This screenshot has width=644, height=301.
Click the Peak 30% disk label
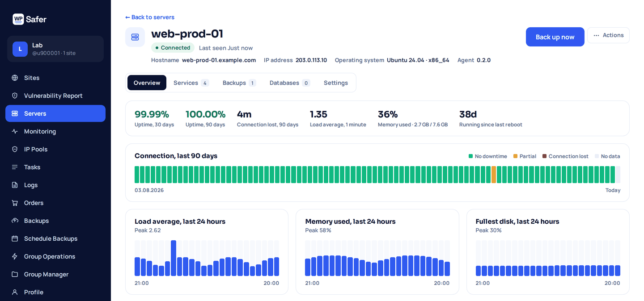(488, 230)
